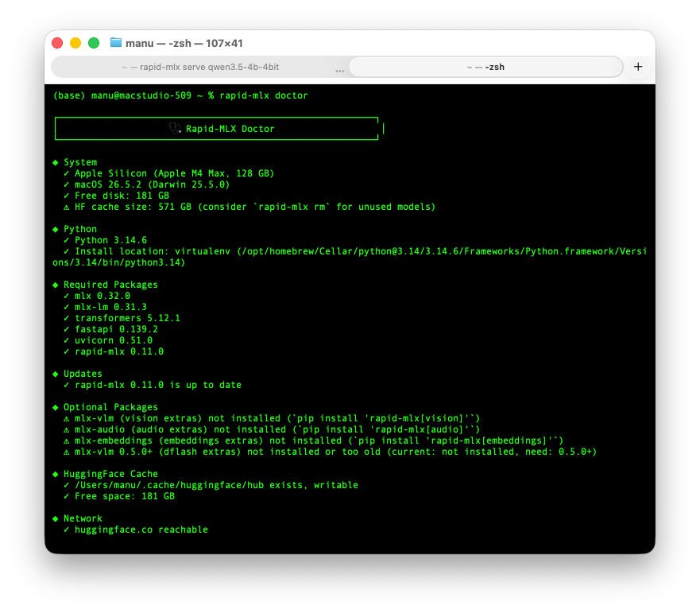
Task: Click the yellow minimize window button
Action: (x=75, y=43)
